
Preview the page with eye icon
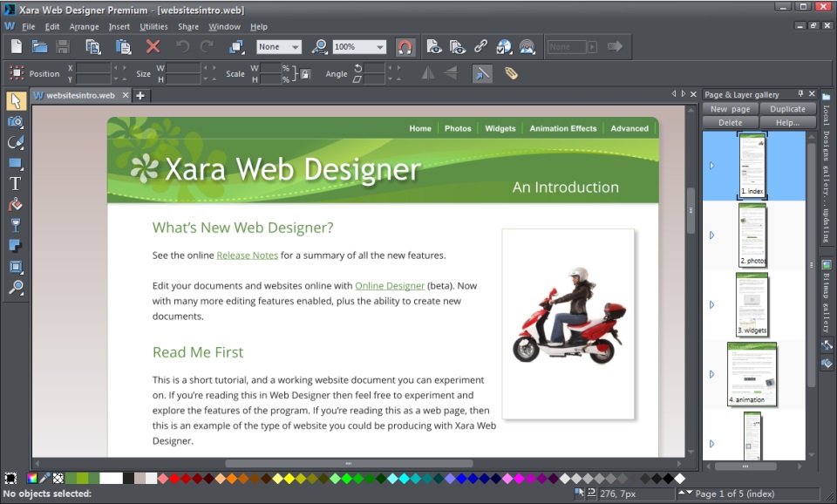pyautogui.click(x=434, y=47)
